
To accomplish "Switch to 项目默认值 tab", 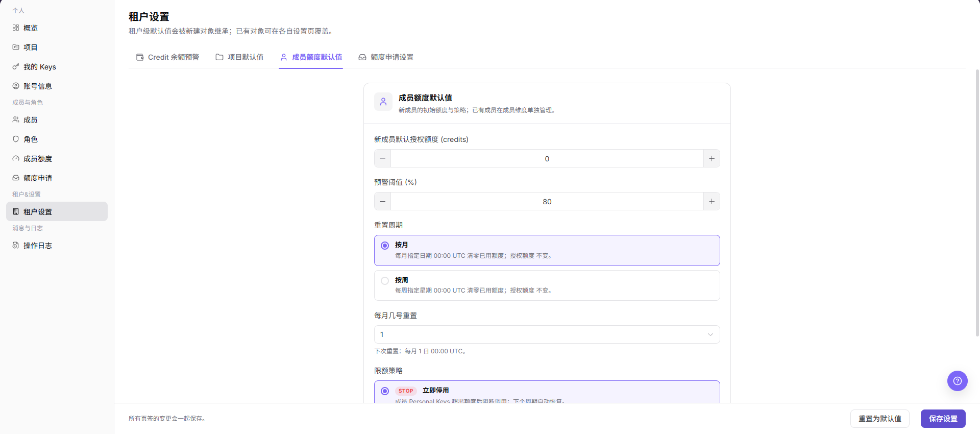I will click(239, 57).
